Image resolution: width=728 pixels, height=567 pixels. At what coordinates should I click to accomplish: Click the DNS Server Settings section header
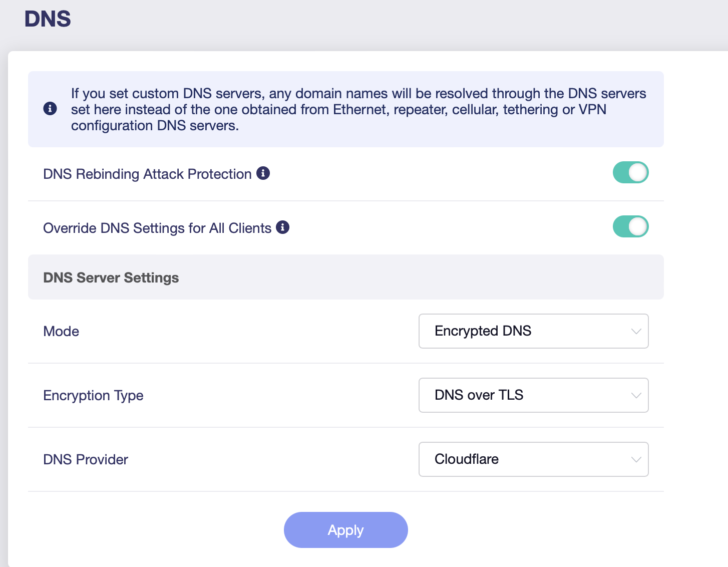111,277
